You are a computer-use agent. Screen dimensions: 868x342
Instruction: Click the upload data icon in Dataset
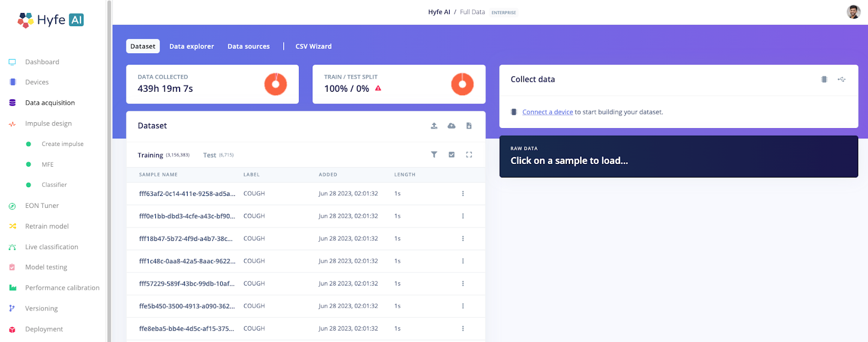(x=434, y=126)
